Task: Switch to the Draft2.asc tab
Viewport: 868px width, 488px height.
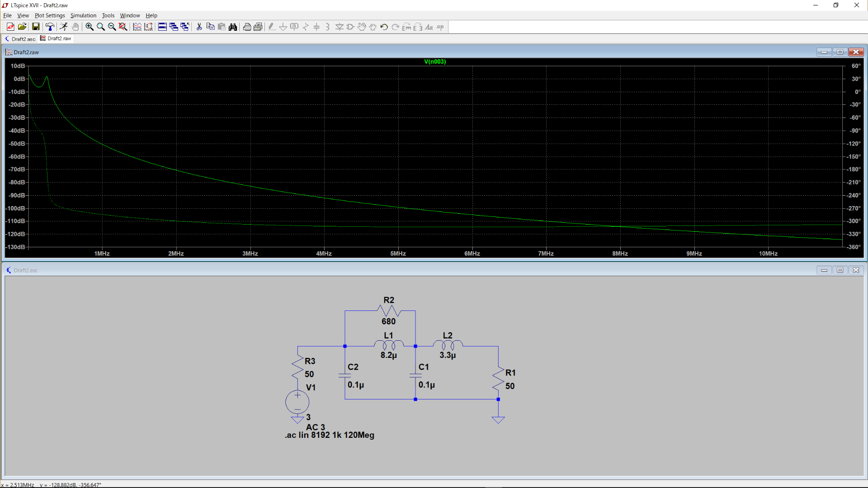Action: tap(20, 39)
